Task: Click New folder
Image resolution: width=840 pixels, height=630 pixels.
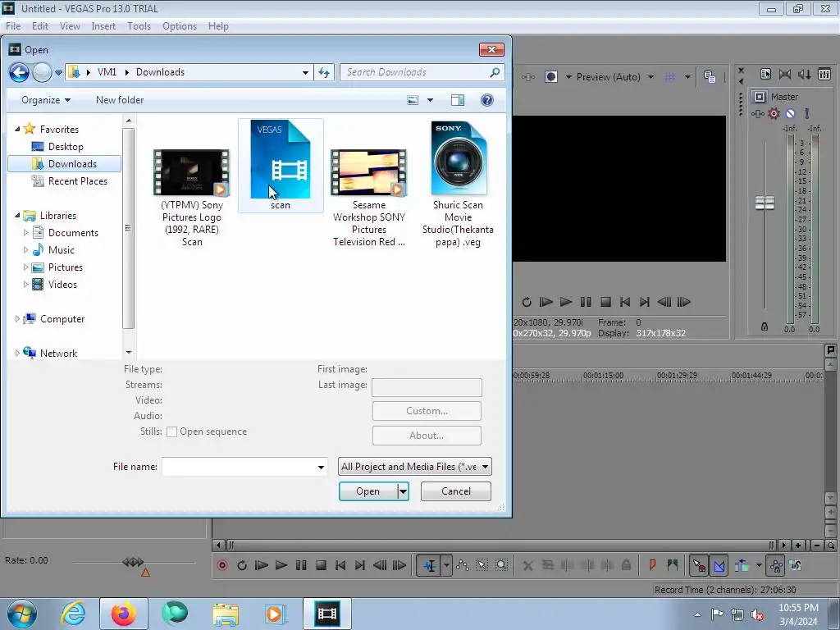Action: coord(120,100)
